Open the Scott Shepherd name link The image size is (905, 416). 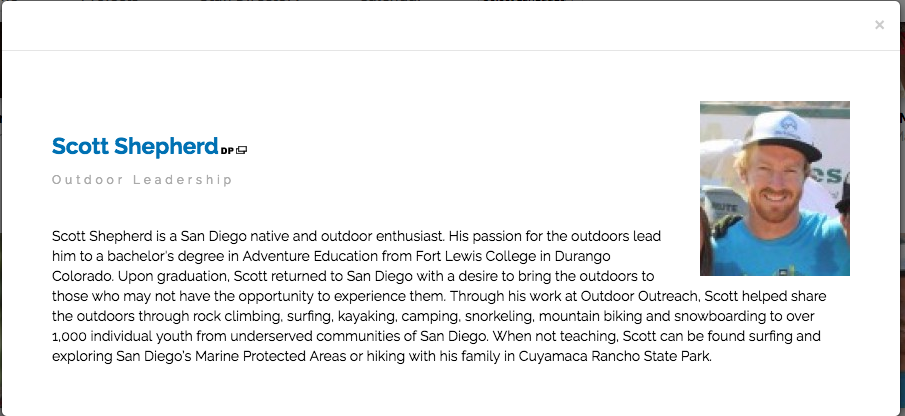point(134,147)
